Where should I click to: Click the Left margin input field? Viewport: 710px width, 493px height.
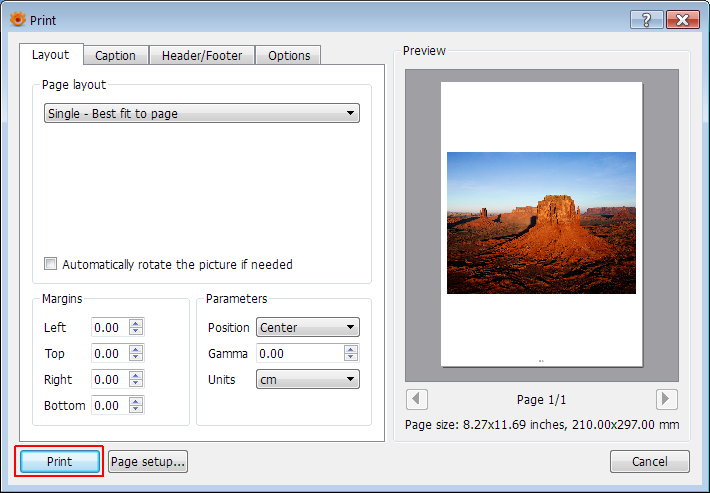pyautogui.click(x=110, y=327)
